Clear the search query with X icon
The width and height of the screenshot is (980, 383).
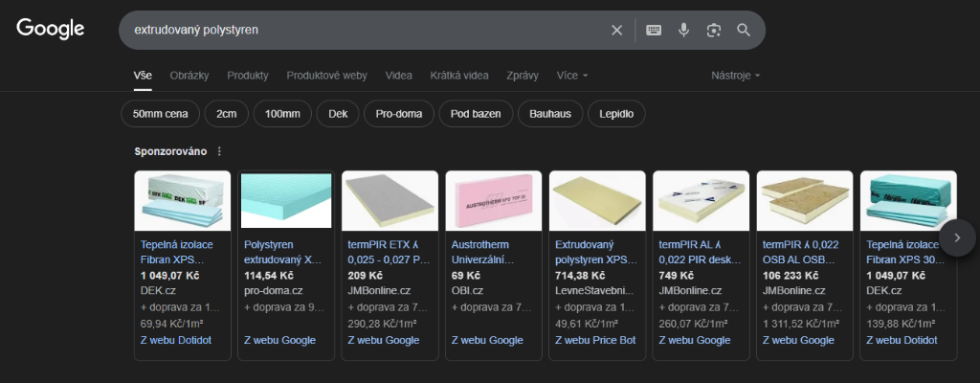point(617,30)
